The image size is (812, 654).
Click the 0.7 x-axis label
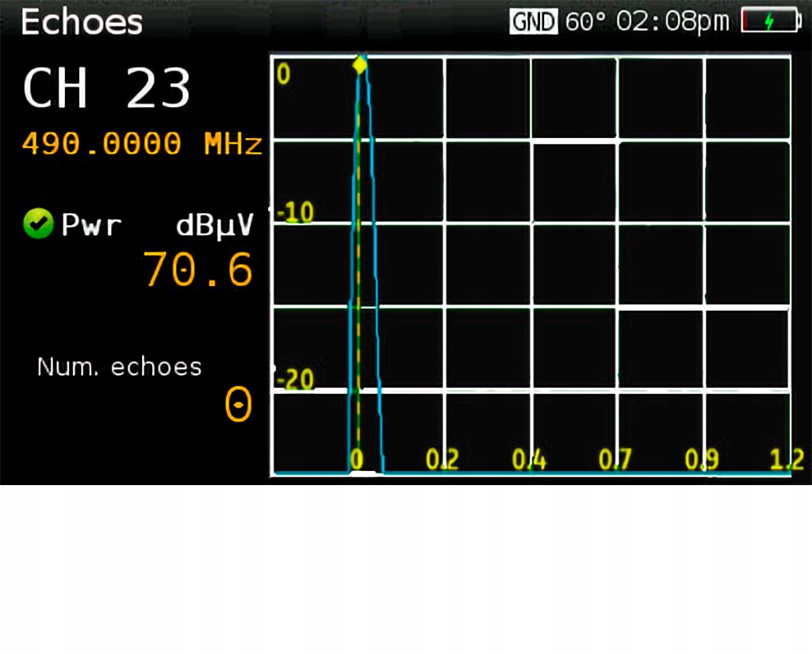click(615, 459)
